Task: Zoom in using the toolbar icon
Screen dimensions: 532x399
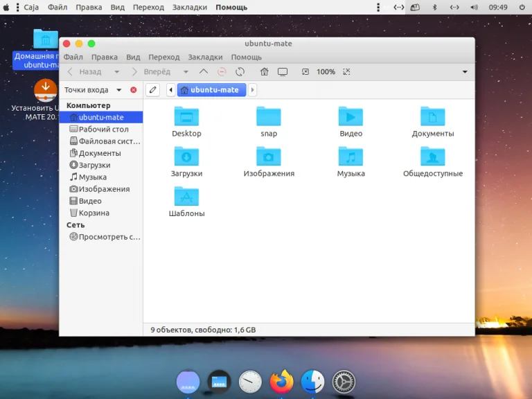Action: click(347, 72)
